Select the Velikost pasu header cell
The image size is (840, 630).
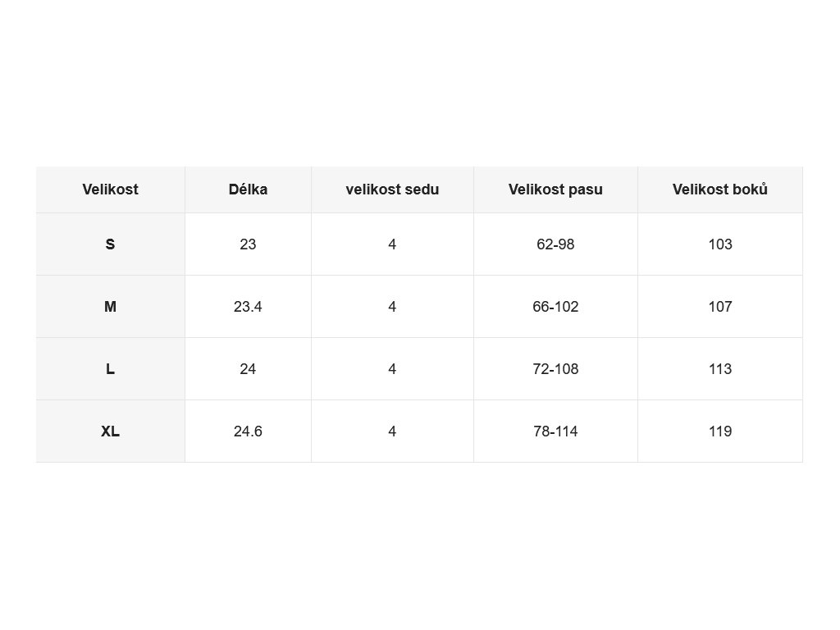tap(555, 189)
